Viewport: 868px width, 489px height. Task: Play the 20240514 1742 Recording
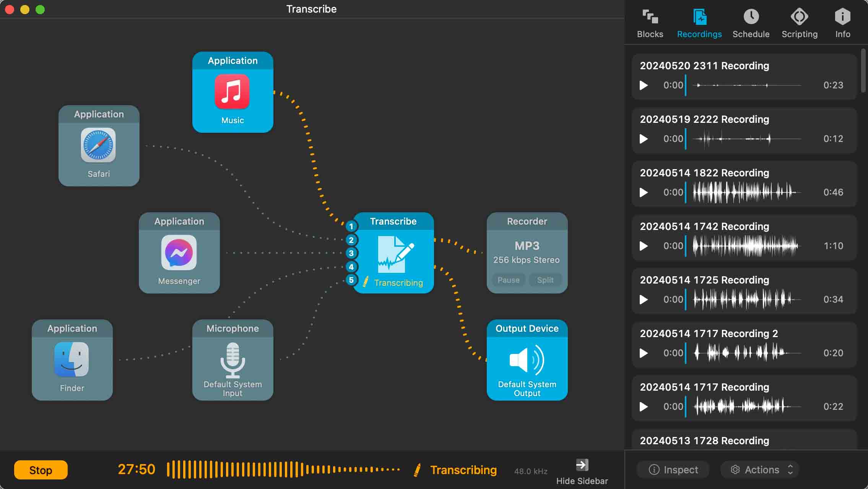tap(644, 246)
